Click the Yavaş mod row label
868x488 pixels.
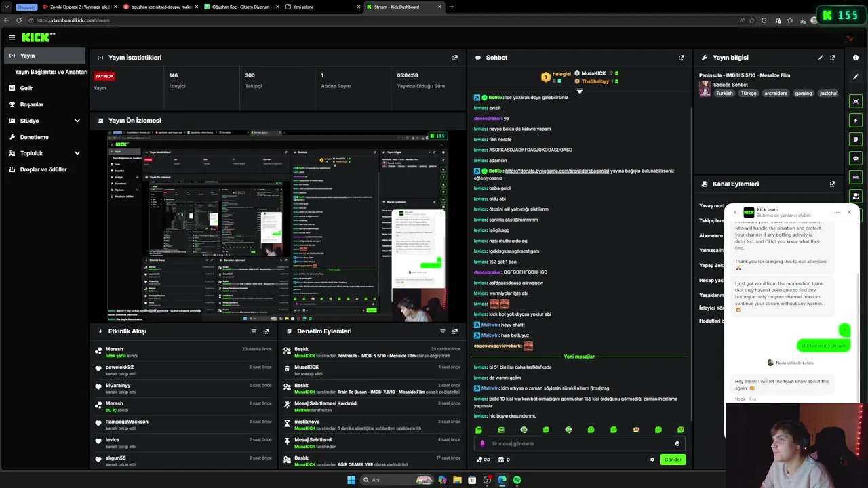711,205
